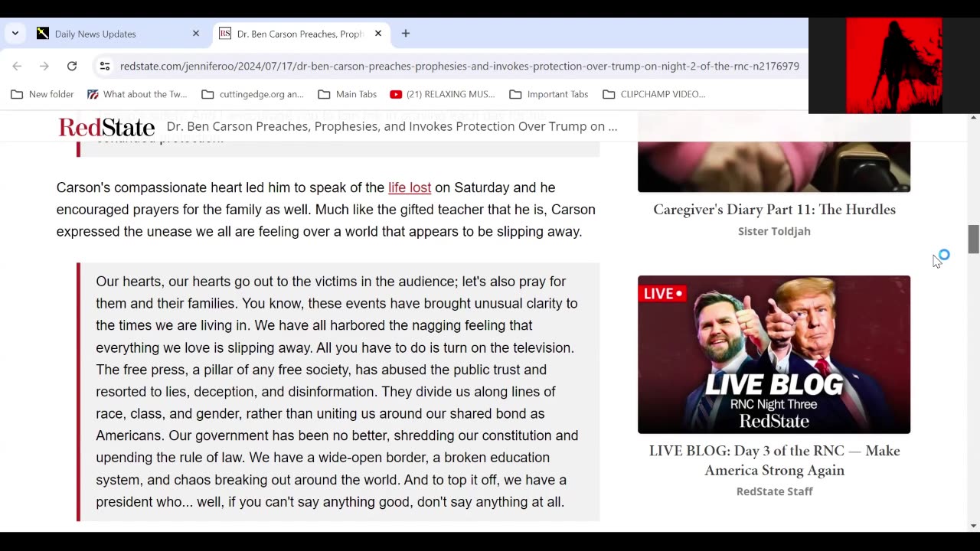The image size is (980, 551).
Task: Click paragraph starting 'Carson's compassionate heart'
Action: coord(325,210)
